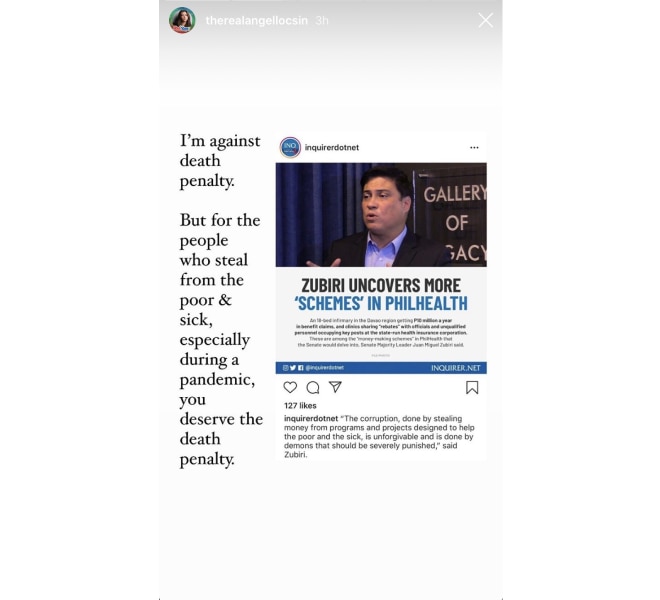This screenshot has width=660, height=600.
Task: Tap the Twitter icon in blue footer bar
Action: click(x=293, y=368)
